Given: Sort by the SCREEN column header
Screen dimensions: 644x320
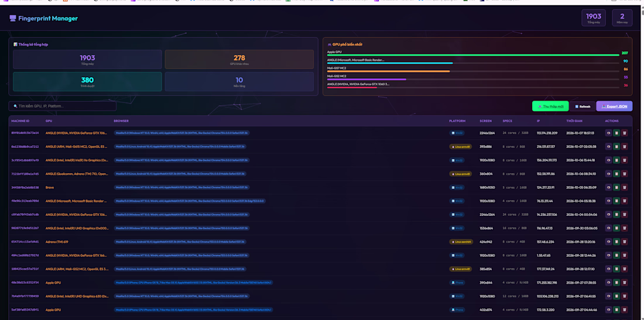Looking at the screenshot, I should (485, 121).
